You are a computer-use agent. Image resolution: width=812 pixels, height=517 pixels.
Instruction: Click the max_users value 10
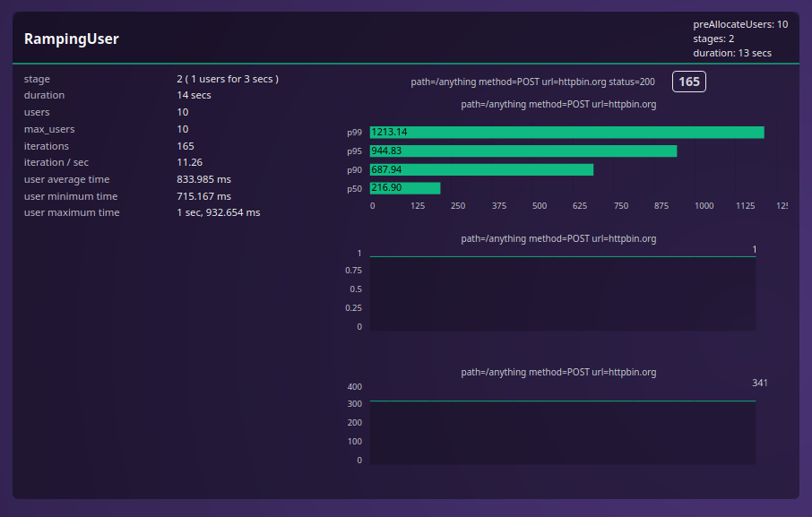(183, 129)
